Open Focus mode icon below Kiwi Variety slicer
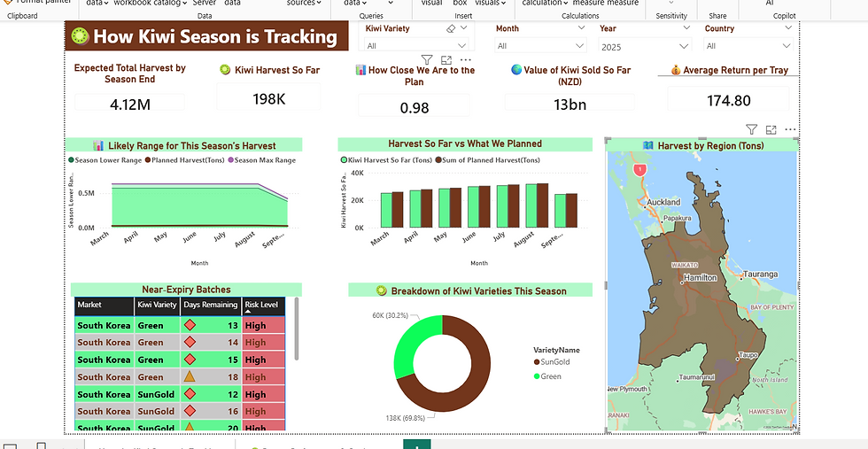868x449 pixels. [446, 60]
